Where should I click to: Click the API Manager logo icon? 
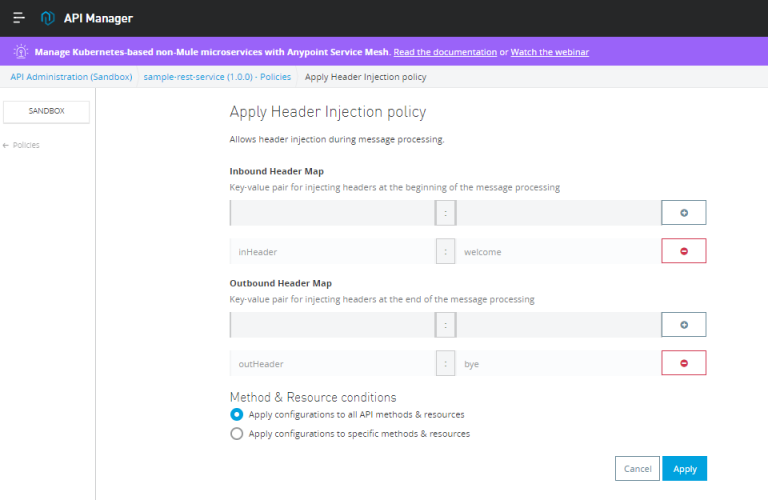[x=48, y=18]
